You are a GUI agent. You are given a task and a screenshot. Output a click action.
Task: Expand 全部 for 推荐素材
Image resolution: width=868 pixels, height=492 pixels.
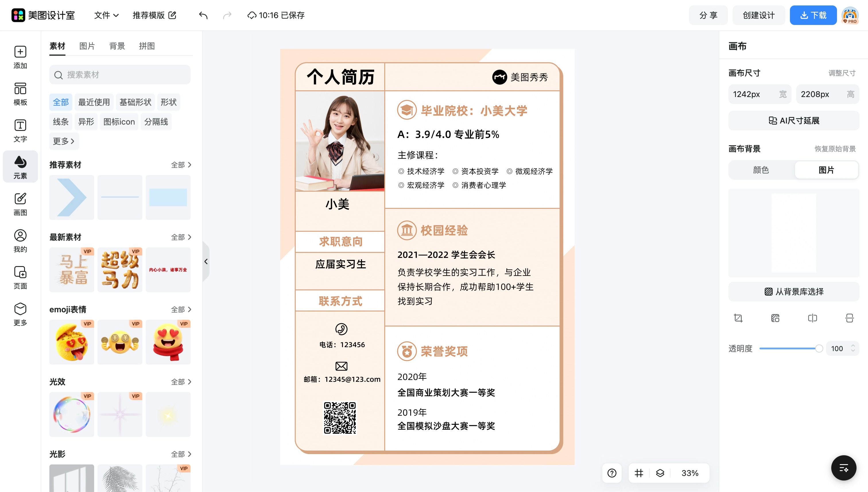[181, 165]
